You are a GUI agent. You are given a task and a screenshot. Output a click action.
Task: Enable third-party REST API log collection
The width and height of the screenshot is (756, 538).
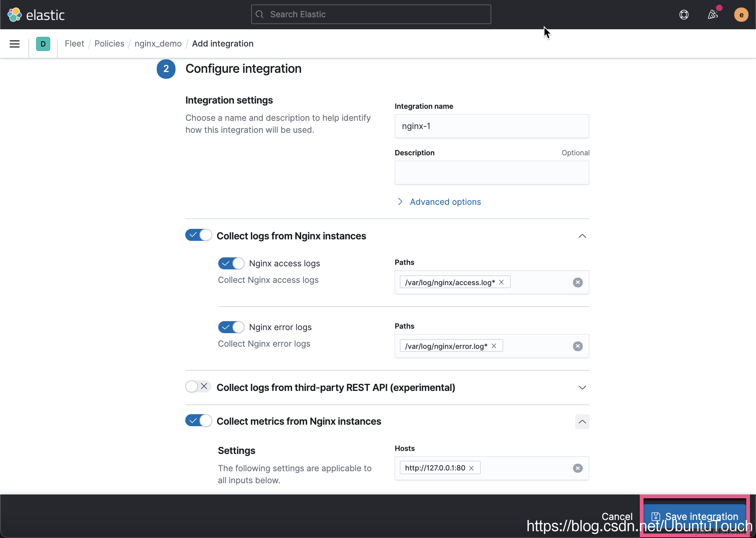click(198, 386)
